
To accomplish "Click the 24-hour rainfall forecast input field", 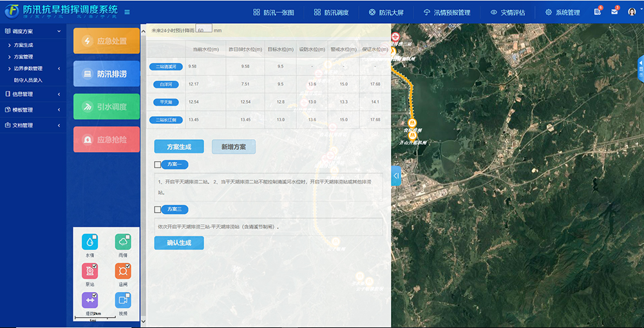I will tap(204, 30).
